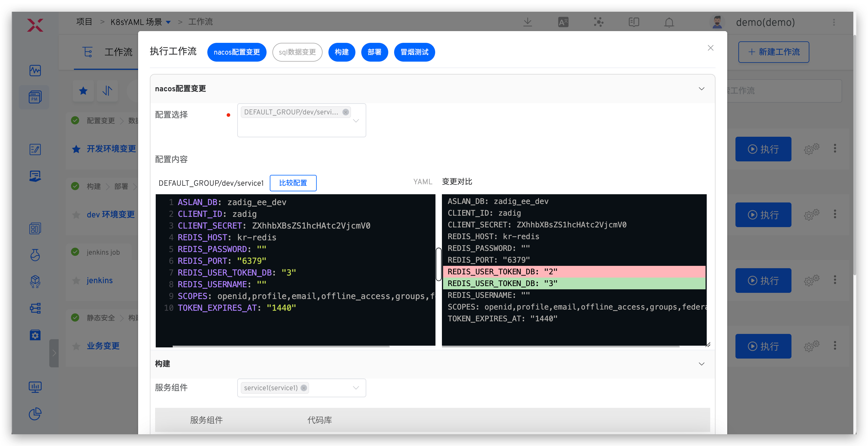Click the sort arrows icon beside favorites star
Image resolution: width=868 pixels, height=446 pixels.
(x=107, y=90)
